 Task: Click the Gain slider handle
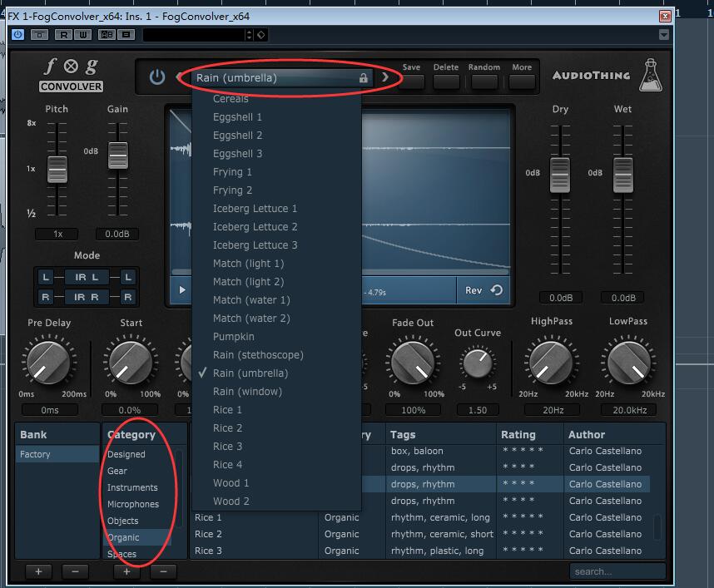(118, 155)
